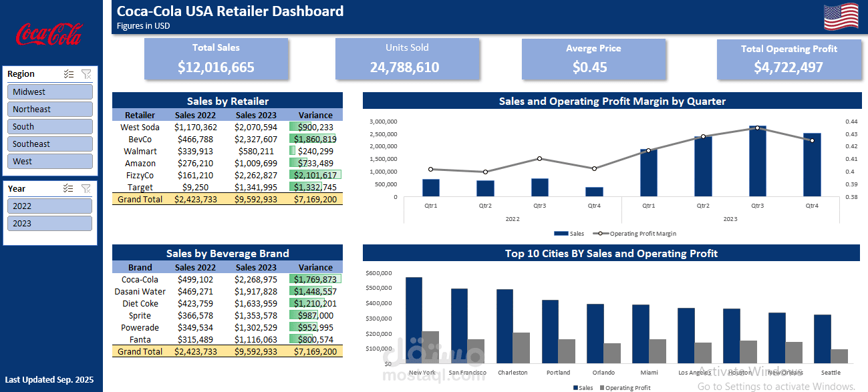Screen dimensions: 868x392
Task: Click the New York sales bar
Action: coord(414,320)
